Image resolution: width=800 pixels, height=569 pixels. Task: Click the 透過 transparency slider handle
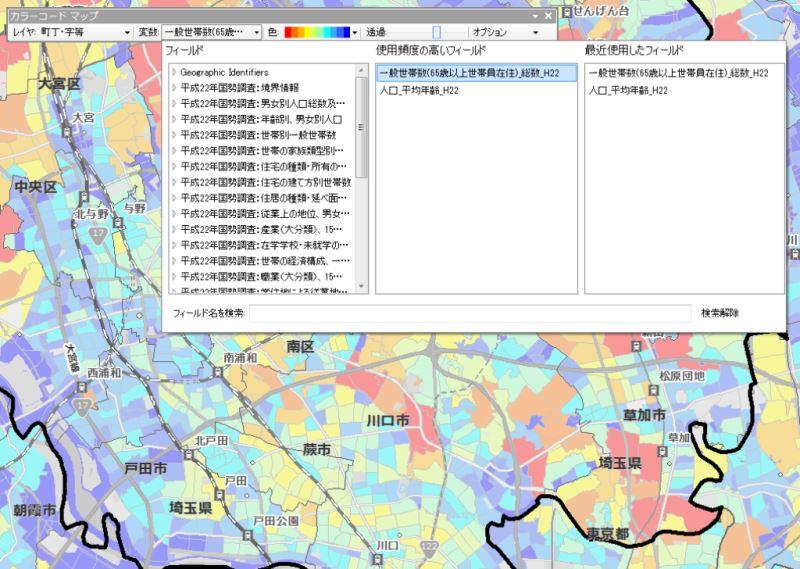point(436,32)
